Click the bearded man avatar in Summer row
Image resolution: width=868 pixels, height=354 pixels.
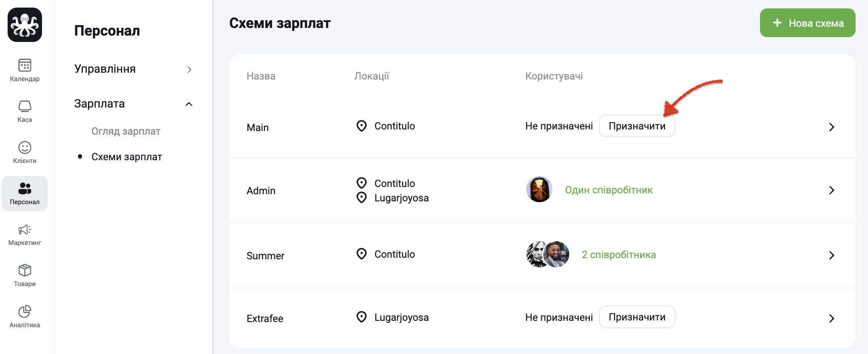click(x=556, y=254)
